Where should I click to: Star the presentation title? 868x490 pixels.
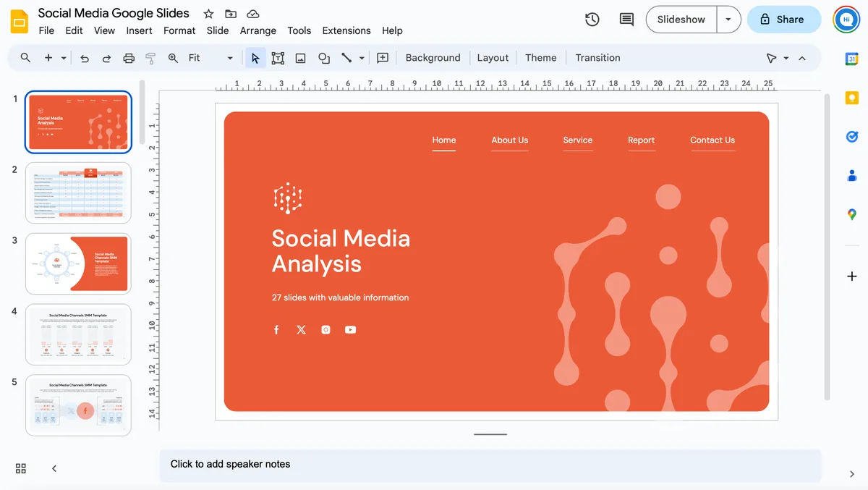click(x=208, y=14)
